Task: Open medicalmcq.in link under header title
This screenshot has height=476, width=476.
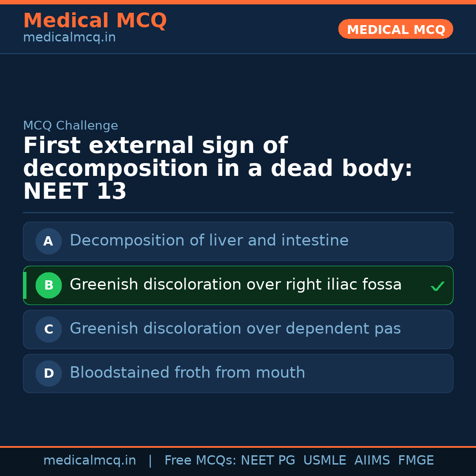Action: (69, 38)
